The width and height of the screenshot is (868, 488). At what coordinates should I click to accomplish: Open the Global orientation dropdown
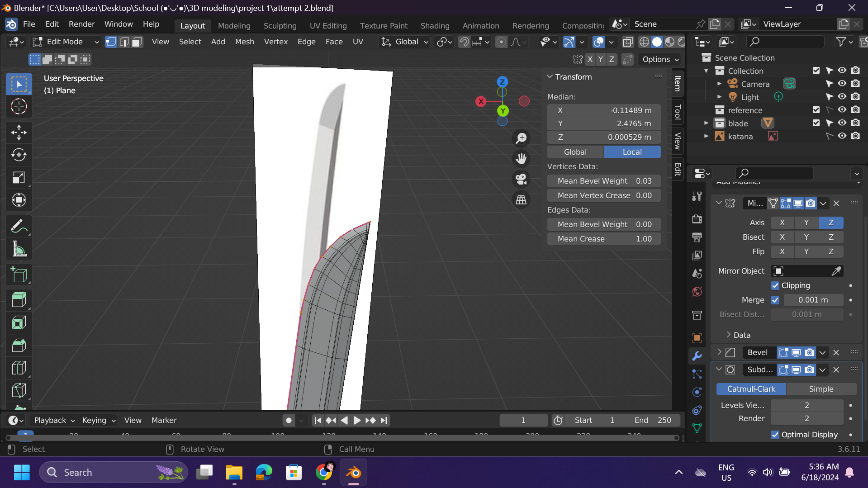point(405,42)
